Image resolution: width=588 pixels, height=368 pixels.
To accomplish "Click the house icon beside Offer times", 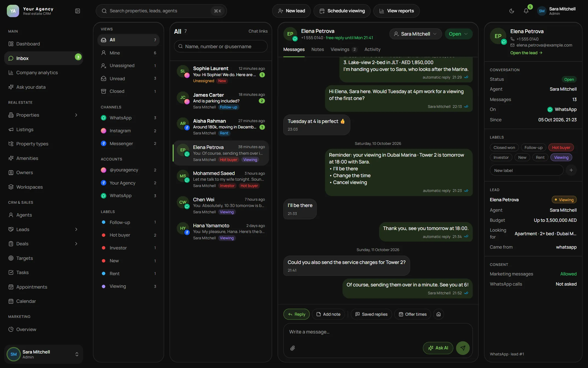I will click(x=439, y=314).
